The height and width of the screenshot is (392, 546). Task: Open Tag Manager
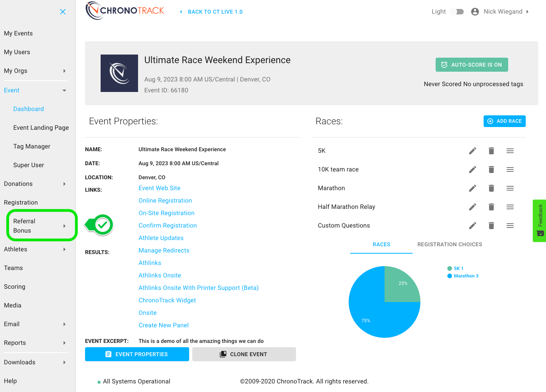[x=32, y=147]
